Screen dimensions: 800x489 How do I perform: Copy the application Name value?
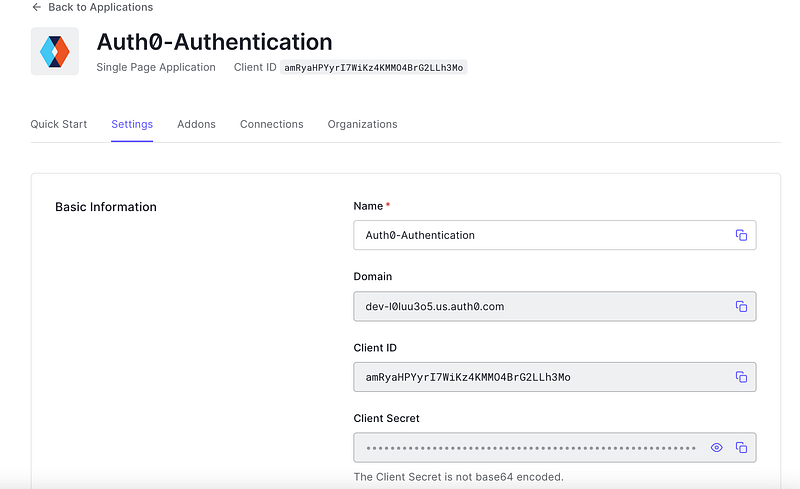pyautogui.click(x=741, y=235)
